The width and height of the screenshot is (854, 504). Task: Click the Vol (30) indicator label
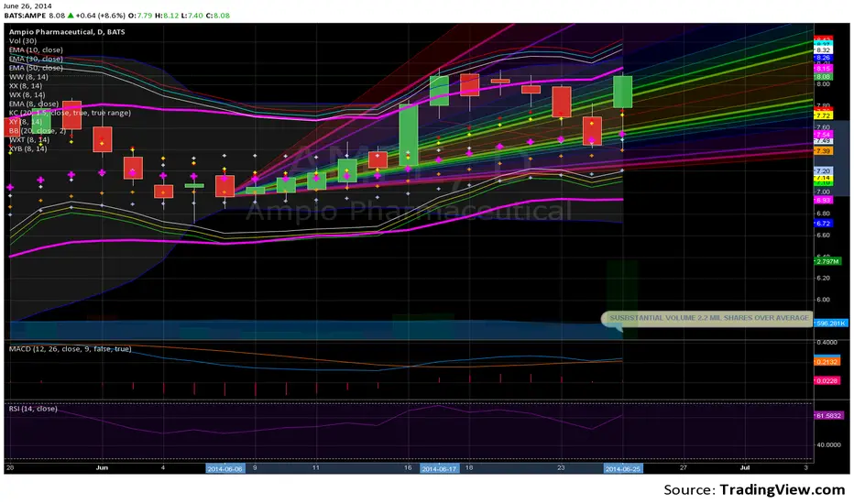click(x=23, y=41)
